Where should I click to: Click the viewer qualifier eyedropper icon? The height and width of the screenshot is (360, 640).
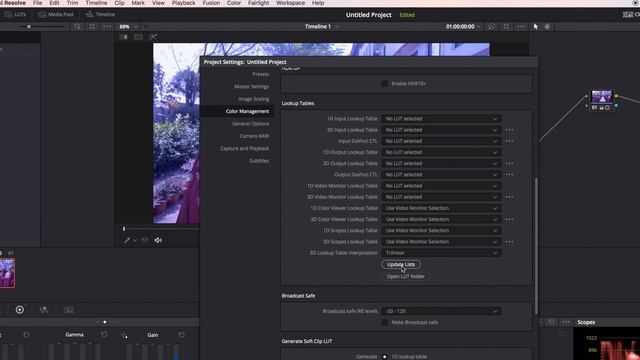click(x=127, y=240)
